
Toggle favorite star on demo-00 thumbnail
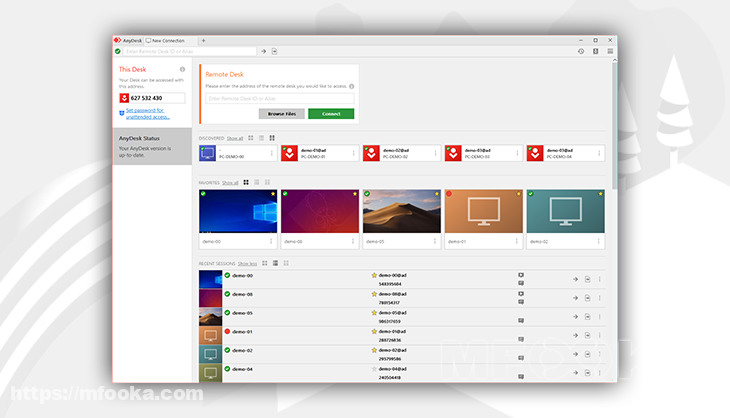pos(273,194)
